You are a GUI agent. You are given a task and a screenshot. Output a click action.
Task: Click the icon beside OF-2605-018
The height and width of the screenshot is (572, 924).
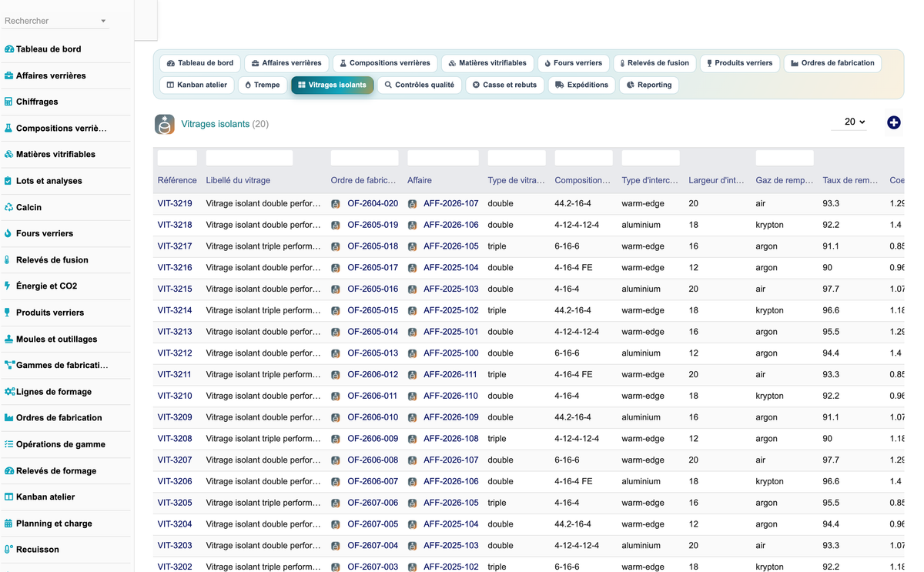pyautogui.click(x=336, y=246)
